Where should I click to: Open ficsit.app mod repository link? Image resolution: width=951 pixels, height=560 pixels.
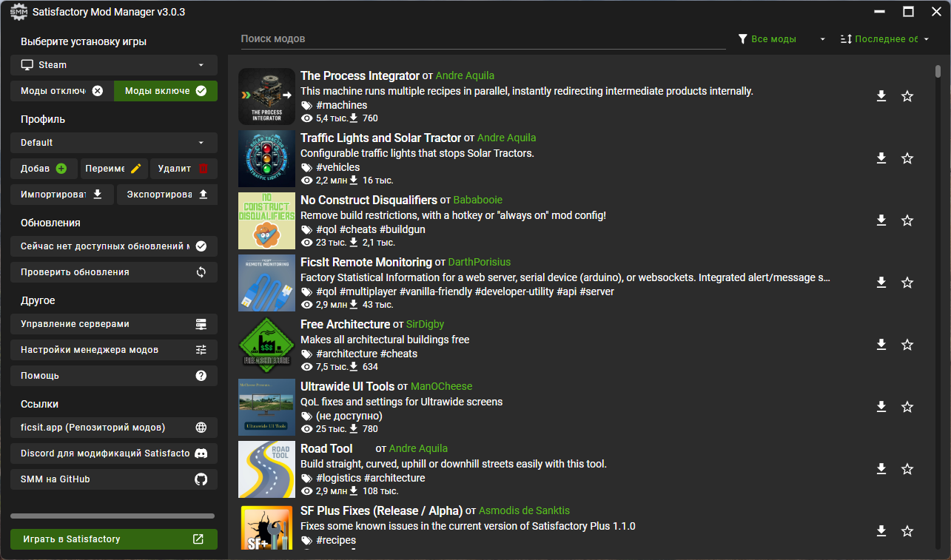114,428
